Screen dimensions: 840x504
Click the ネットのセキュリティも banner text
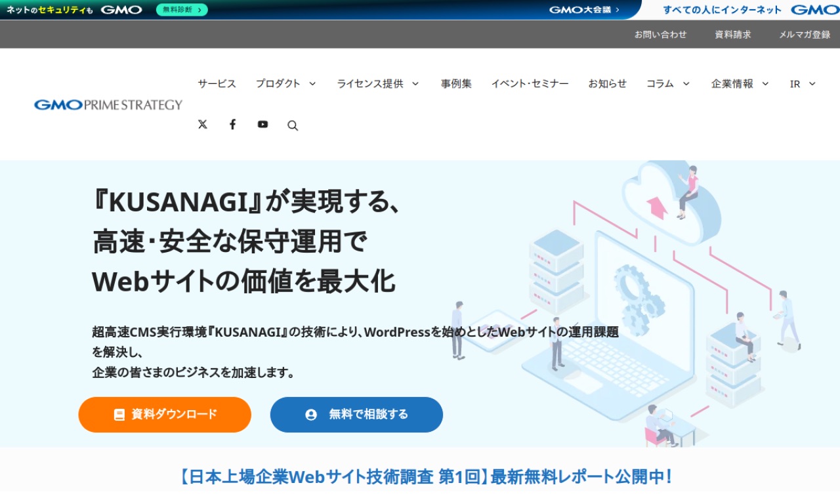point(49,10)
